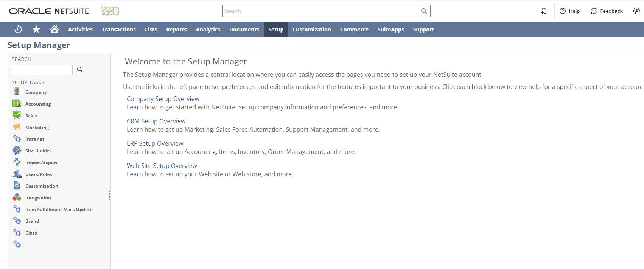Open the ERP Setup Overview link
Image resolution: width=644 pixels, height=269 pixels.
tap(155, 143)
